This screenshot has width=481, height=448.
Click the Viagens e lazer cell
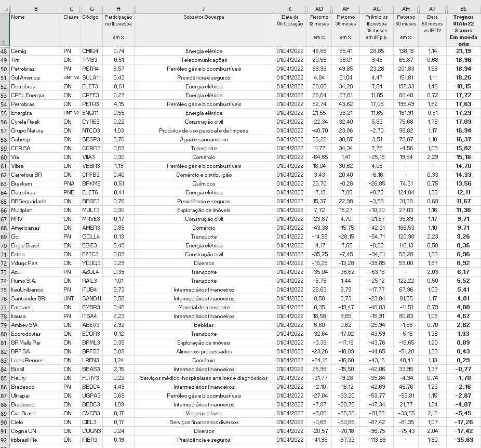click(204, 413)
